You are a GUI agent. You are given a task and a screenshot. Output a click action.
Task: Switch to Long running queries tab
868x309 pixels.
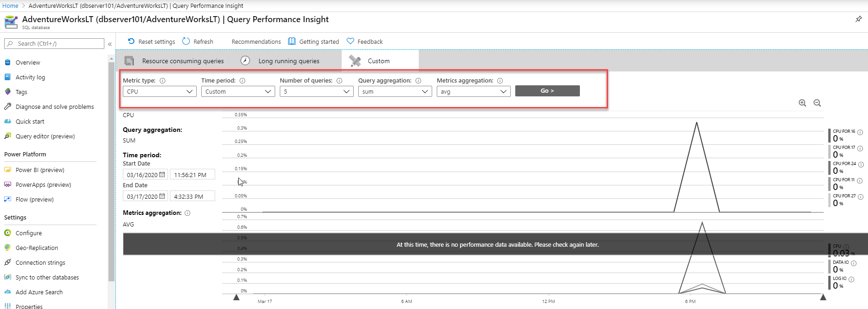coord(280,61)
